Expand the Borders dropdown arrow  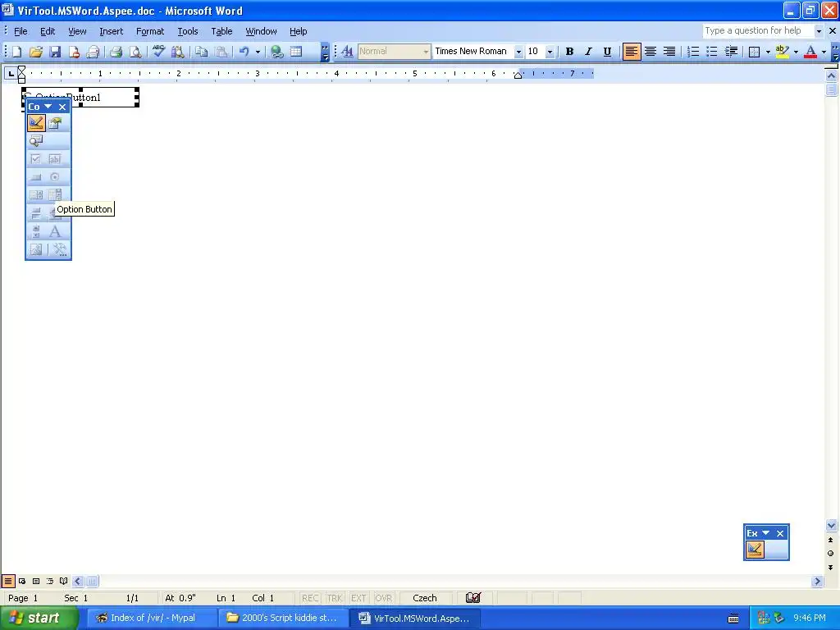point(768,52)
